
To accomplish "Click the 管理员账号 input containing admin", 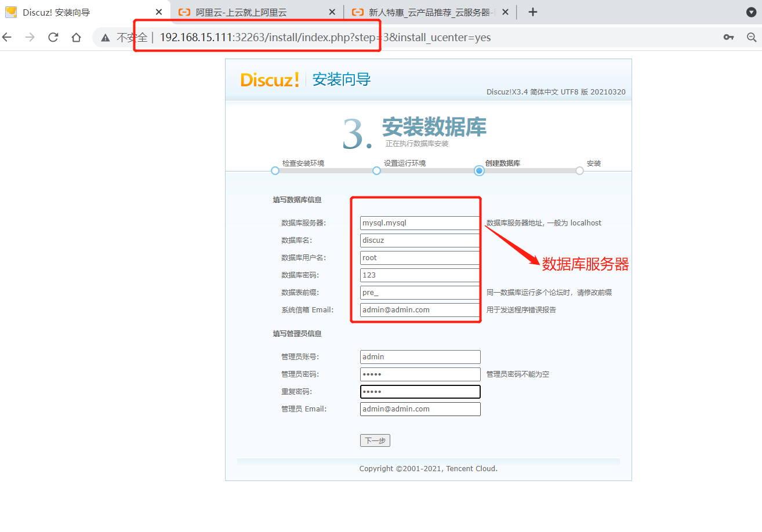I will (x=420, y=357).
